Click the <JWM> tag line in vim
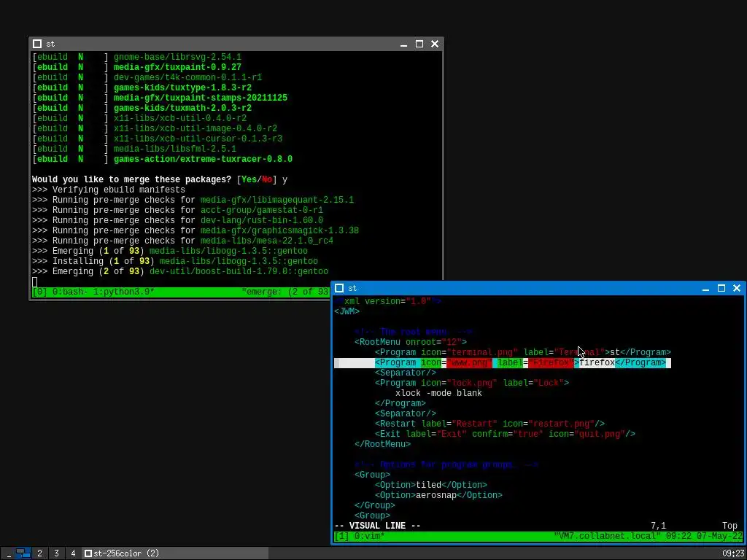747x560 pixels. pyautogui.click(x=347, y=311)
